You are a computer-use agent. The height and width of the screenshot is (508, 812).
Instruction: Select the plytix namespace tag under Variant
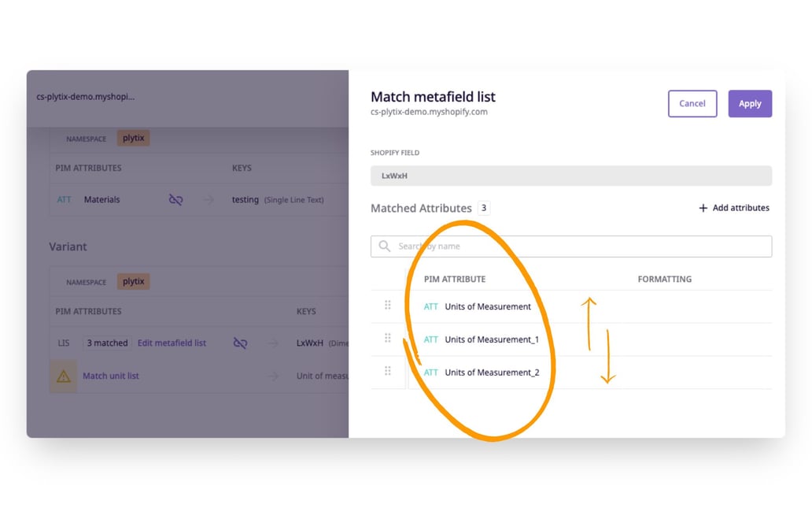132,281
